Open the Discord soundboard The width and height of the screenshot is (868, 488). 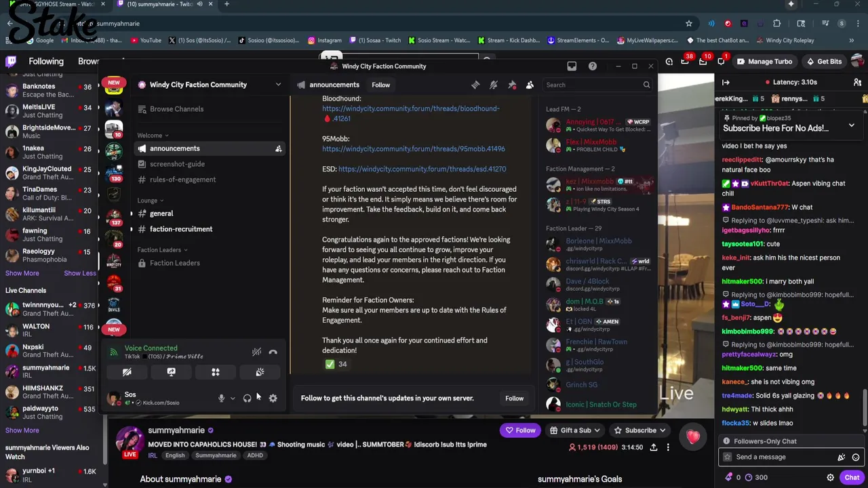(260, 372)
